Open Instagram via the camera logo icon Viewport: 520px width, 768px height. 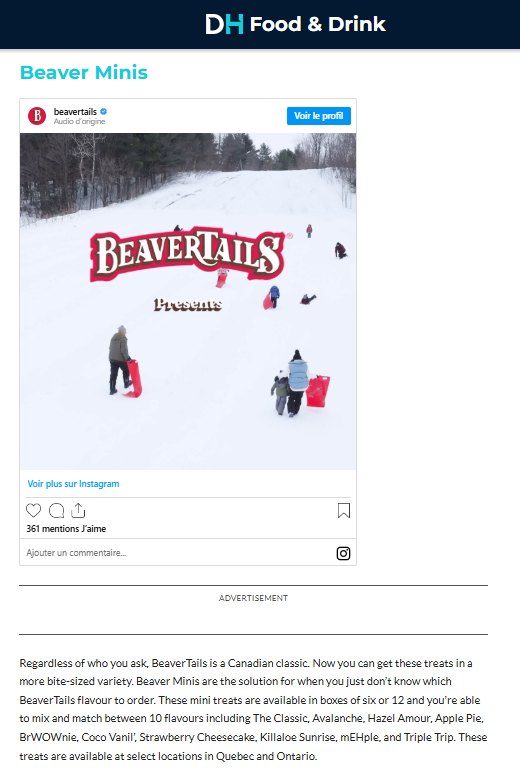coord(343,553)
